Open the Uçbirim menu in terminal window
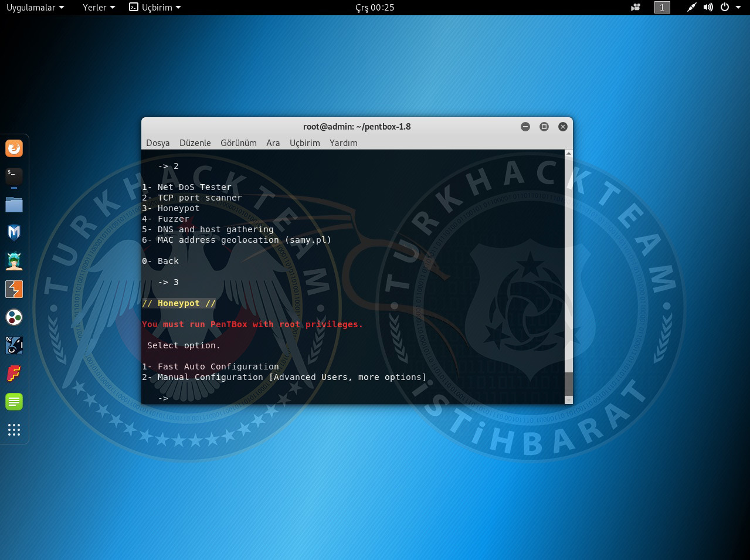Screen dimensions: 750x560 pyautogui.click(x=305, y=143)
